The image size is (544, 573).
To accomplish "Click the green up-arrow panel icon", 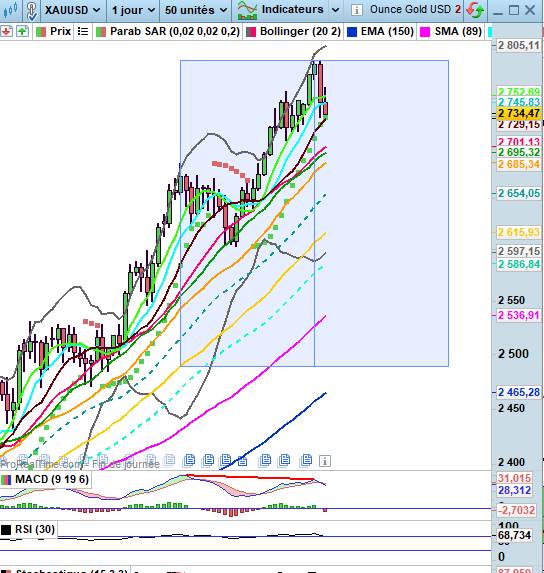I will point(22,31).
